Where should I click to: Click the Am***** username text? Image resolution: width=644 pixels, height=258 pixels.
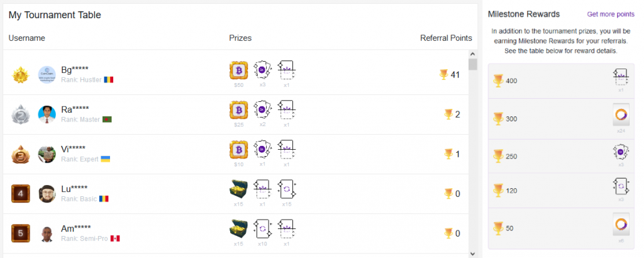(76, 228)
